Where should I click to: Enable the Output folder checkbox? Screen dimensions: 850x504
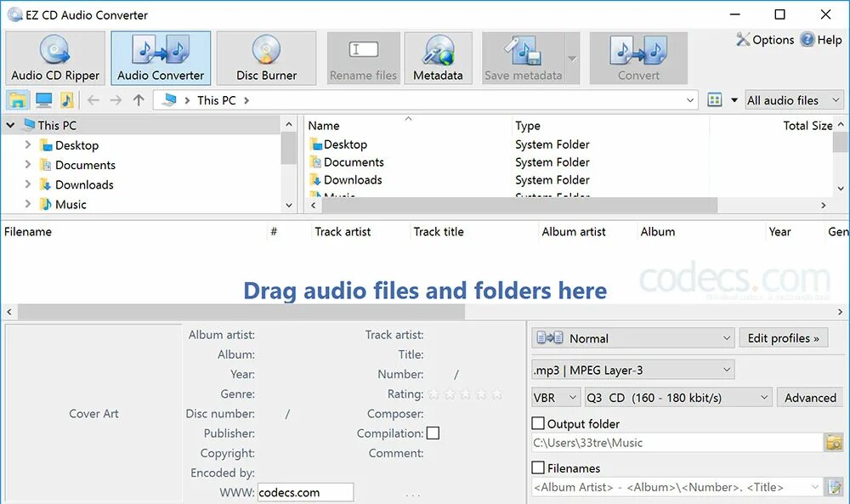539,423
